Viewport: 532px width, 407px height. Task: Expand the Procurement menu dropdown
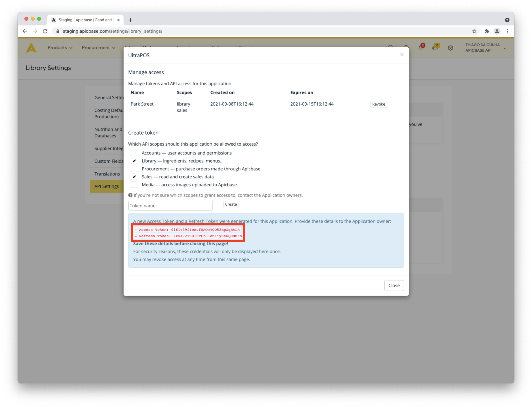click(98, 48)
